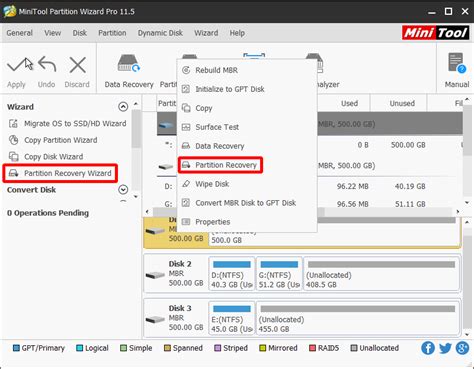
Task: Open the Twitter share icon
Action: click(x=445, y=348)
